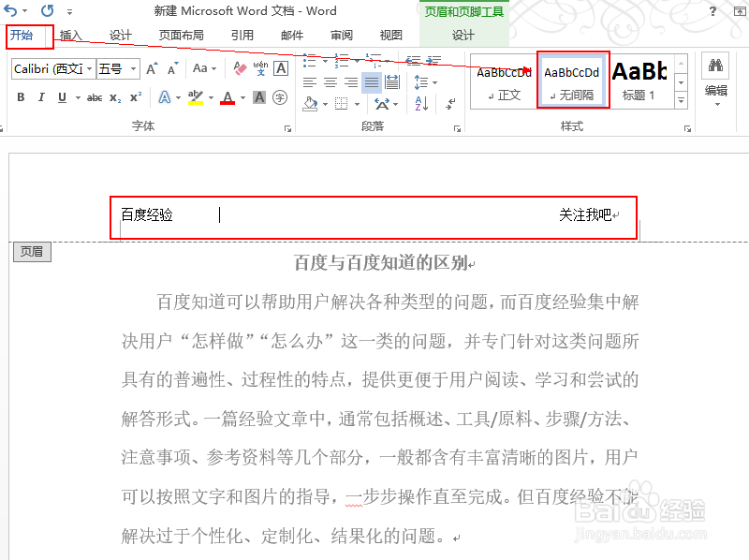This screenshot has width=749, height=560.
Task: Open the 页面布局 tab
Action: [x=181, y=36]
